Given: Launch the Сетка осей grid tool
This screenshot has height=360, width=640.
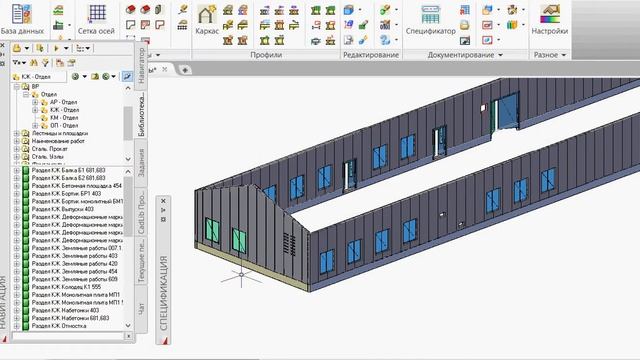Looking at the screenshot, I should 96,19.
